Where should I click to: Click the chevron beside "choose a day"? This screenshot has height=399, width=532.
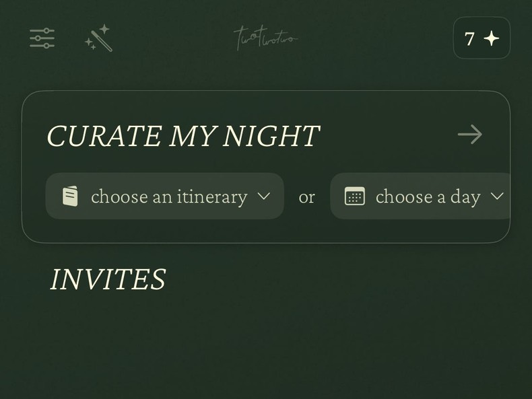tap(497, 196)
